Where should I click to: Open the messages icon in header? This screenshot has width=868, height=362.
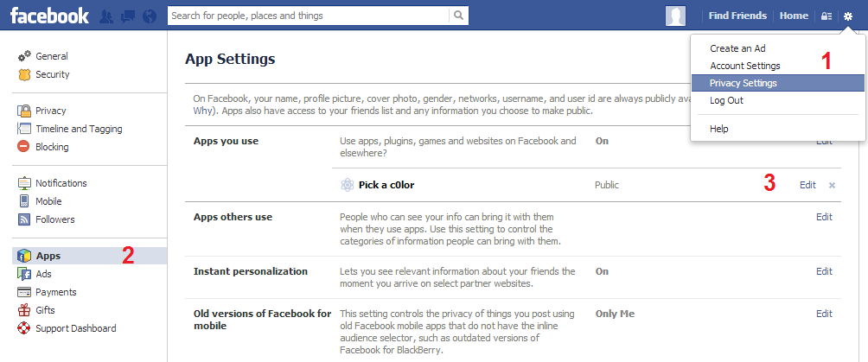tap(128, 16)
